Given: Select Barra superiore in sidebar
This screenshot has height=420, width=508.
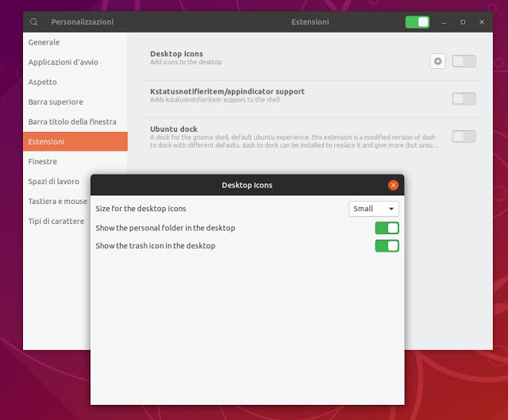Looking at the screenshot, I should pos(56,102).
